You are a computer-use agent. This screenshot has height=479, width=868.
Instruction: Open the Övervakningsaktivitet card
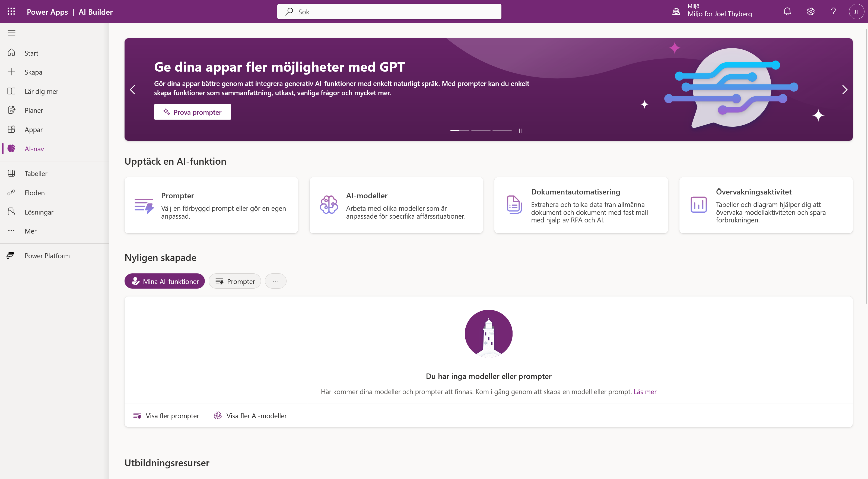point(766,205)
